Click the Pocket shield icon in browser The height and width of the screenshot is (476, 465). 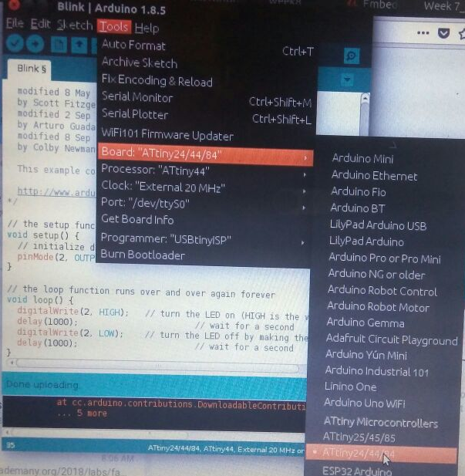(443, 32)
